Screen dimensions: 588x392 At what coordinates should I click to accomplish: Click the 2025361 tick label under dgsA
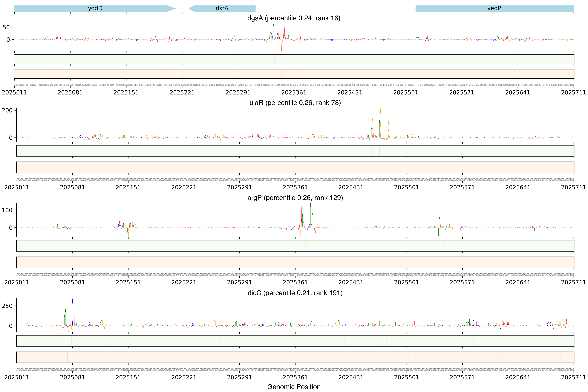(x=294, y=93)
